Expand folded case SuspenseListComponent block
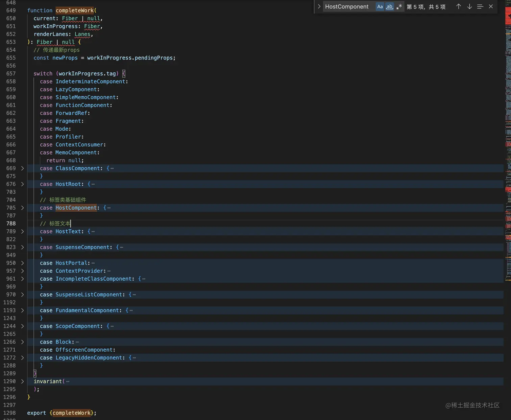The image size is (511, 420). (23, 295)
